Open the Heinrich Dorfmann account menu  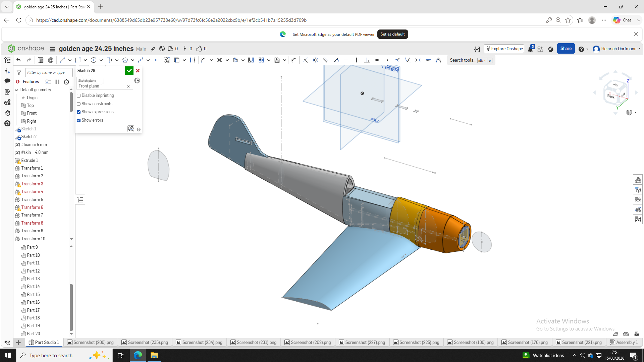pos(617,49)
